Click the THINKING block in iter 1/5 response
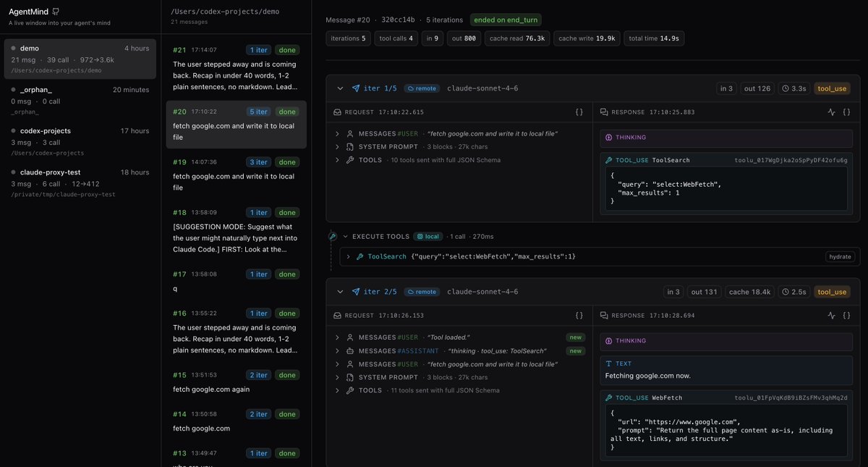This screenshot has width=868, height=467. click(x=727, y=138)
